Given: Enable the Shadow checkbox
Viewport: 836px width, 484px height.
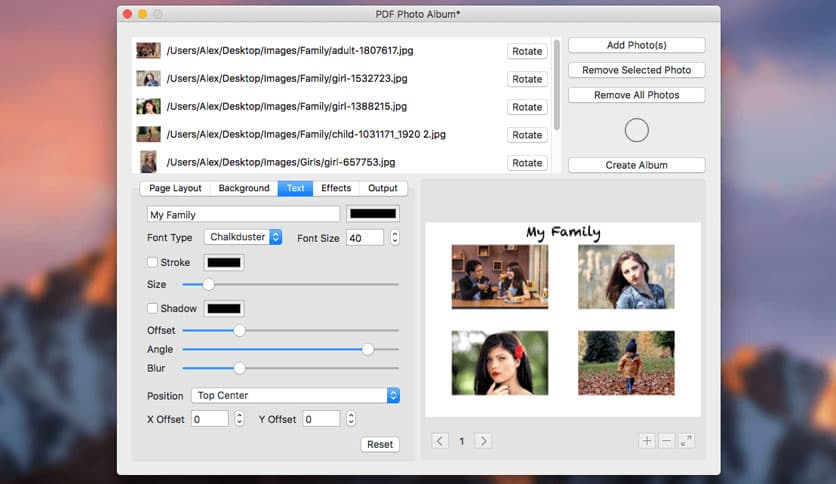Looking at the screenshot, I should (153, 309).
